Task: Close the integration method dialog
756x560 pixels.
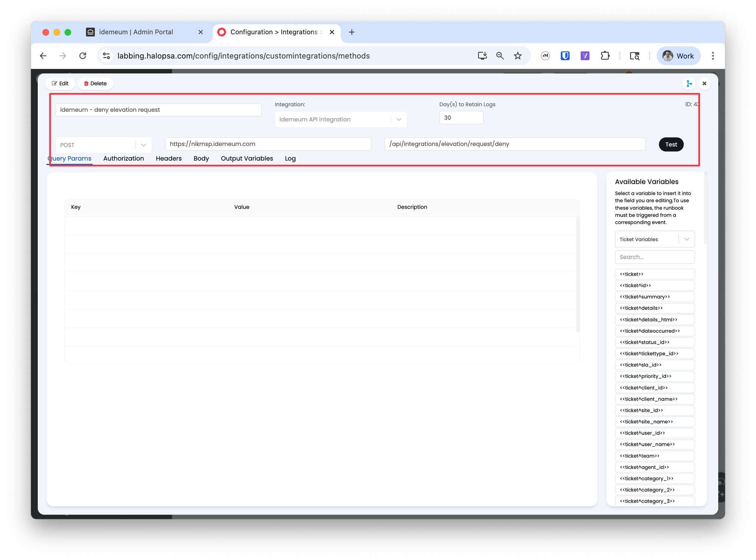Action: pyautogui.click(x=704, y=84)
